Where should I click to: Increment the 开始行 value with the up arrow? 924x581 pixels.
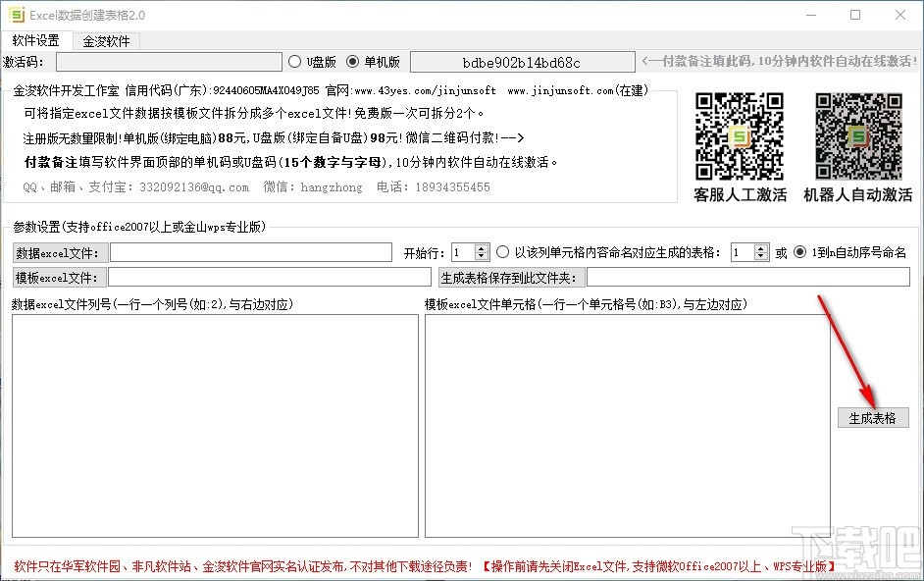[481, 246]
